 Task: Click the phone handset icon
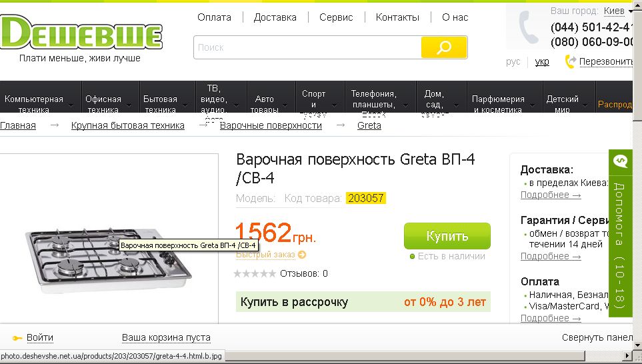(529, 27)
